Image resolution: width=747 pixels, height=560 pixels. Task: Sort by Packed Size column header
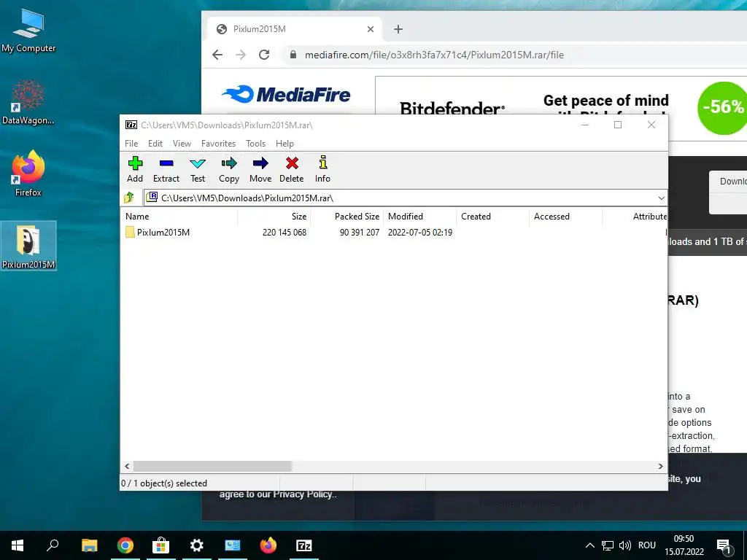(x=347, y=216)
